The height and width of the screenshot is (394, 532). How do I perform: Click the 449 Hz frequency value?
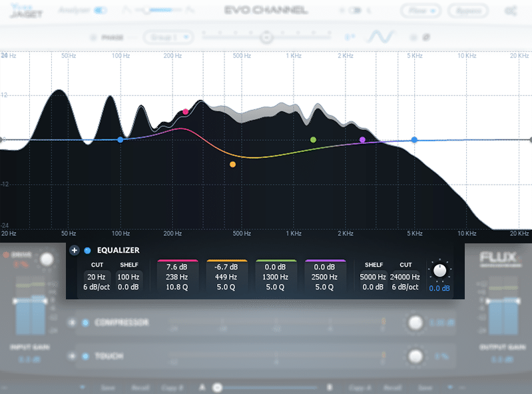pyautogui.click(x=226, y=277)
